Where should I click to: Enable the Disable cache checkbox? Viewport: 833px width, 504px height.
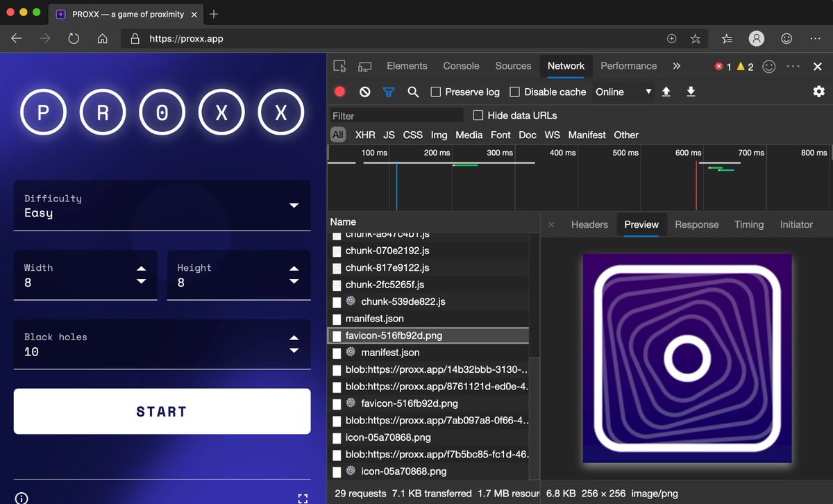click(514, 92)
